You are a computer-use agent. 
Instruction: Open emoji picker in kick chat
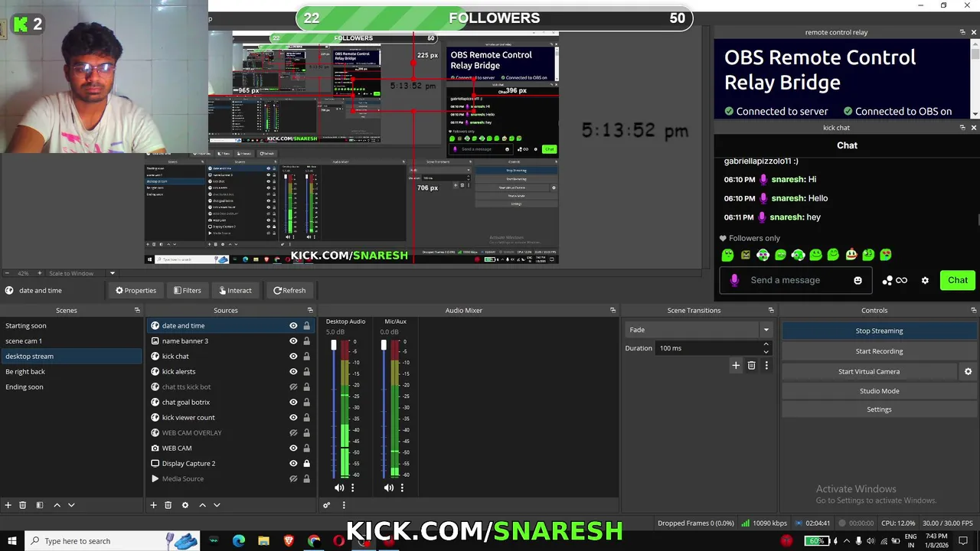coord(857,280)
